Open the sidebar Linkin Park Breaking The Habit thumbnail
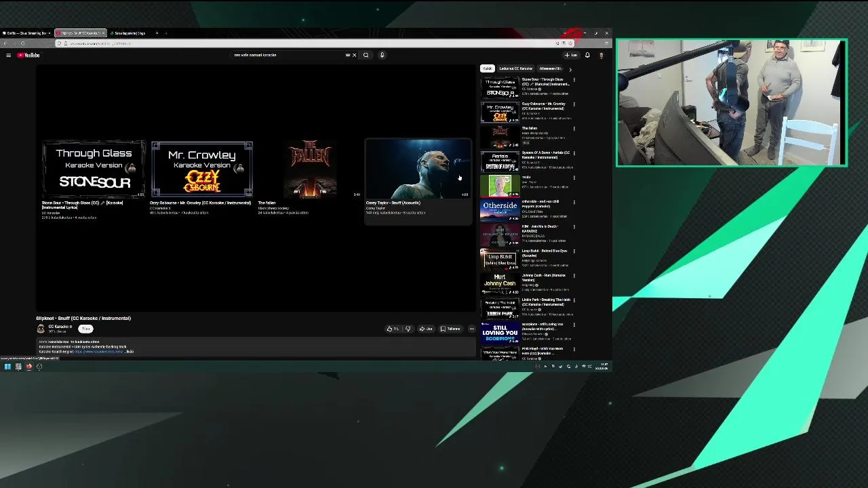The width and height of the screenshot is (868, 488). click(500, 308)
